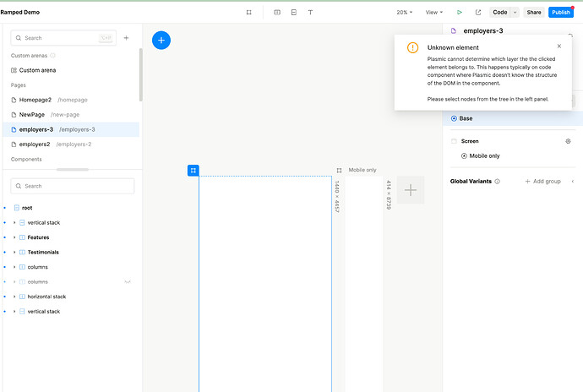583x392 pixels.
Task: Open the 20% zoom dropdown
Action: 405,13
